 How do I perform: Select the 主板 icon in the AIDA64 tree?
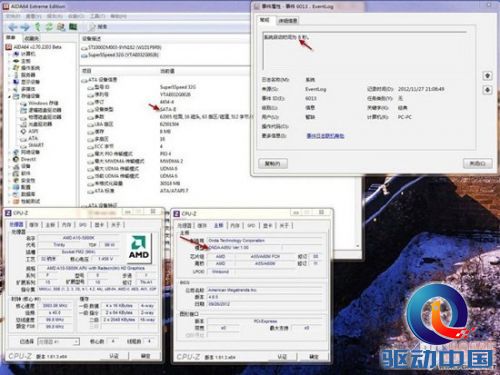click(x=16, y=61)
